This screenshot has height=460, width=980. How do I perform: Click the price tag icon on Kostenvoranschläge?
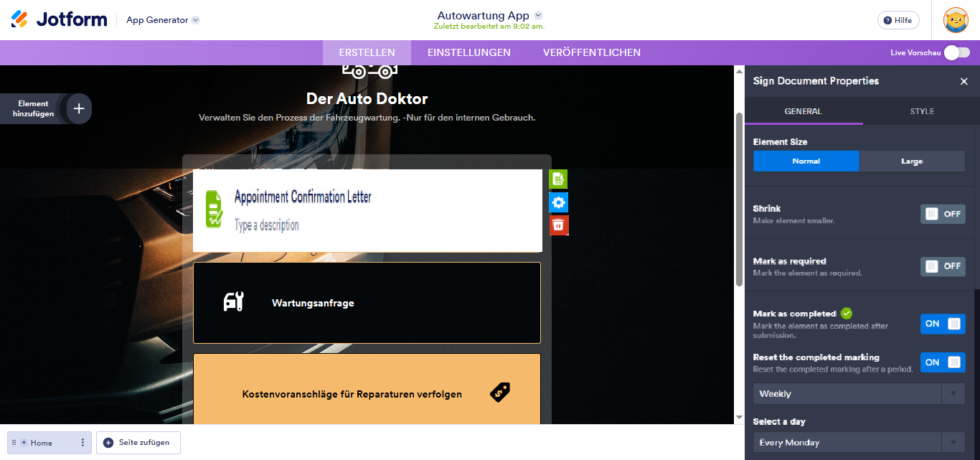point(500,392)
